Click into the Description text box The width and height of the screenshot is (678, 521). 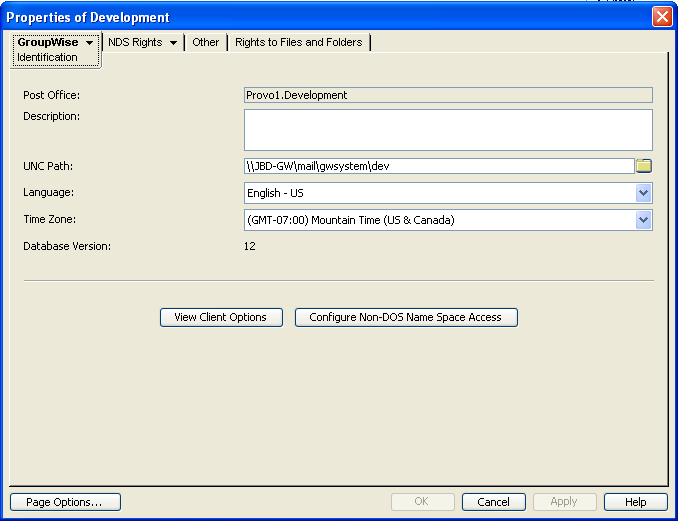[448, 130]
